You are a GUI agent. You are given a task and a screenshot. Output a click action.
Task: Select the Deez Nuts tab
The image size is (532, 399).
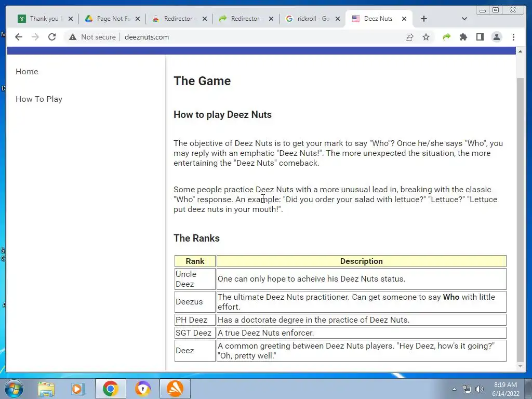(378, 19)
